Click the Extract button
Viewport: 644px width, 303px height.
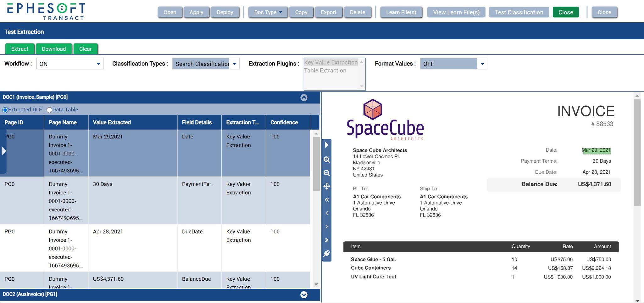coord(20,49)
